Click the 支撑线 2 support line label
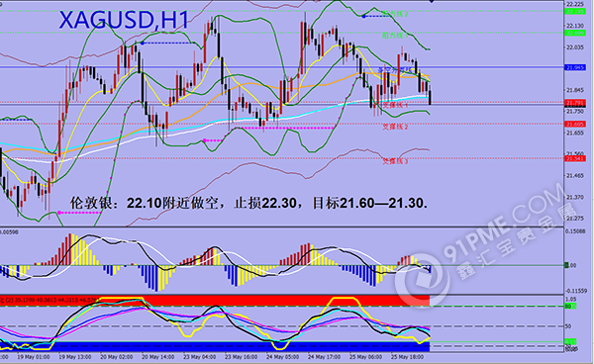 pos(395,127)
